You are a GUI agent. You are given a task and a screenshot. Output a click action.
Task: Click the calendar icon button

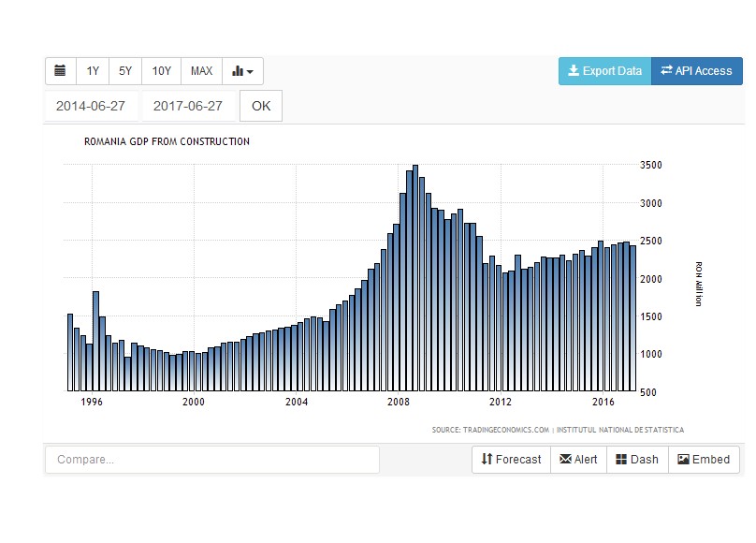[60, 71]
